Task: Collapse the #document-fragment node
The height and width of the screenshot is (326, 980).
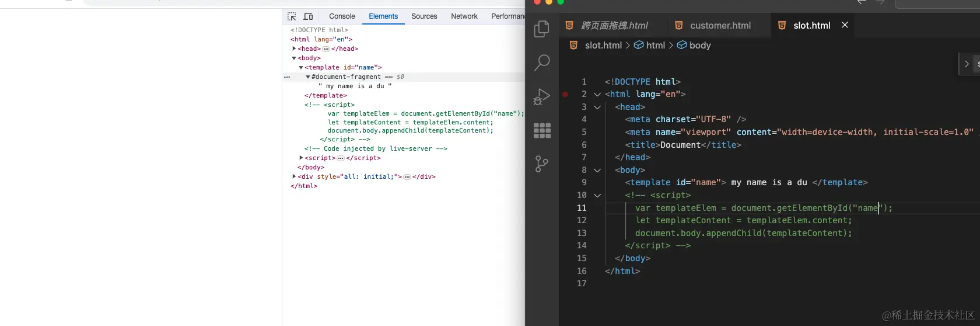Action: tap(308, 77)
